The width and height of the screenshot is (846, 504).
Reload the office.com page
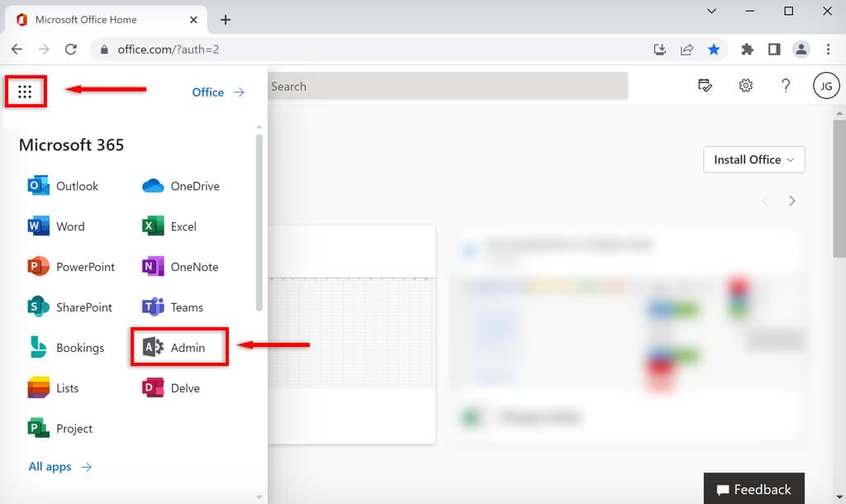tap(71, 50)
